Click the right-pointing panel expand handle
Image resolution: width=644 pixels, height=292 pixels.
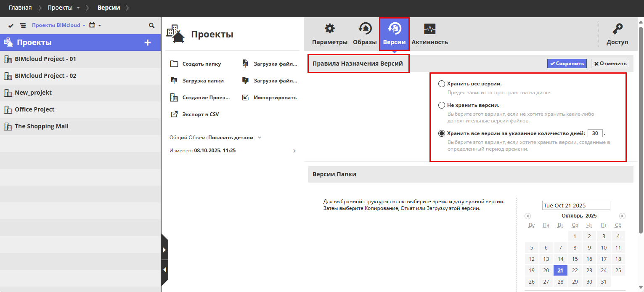click(164, 250)
